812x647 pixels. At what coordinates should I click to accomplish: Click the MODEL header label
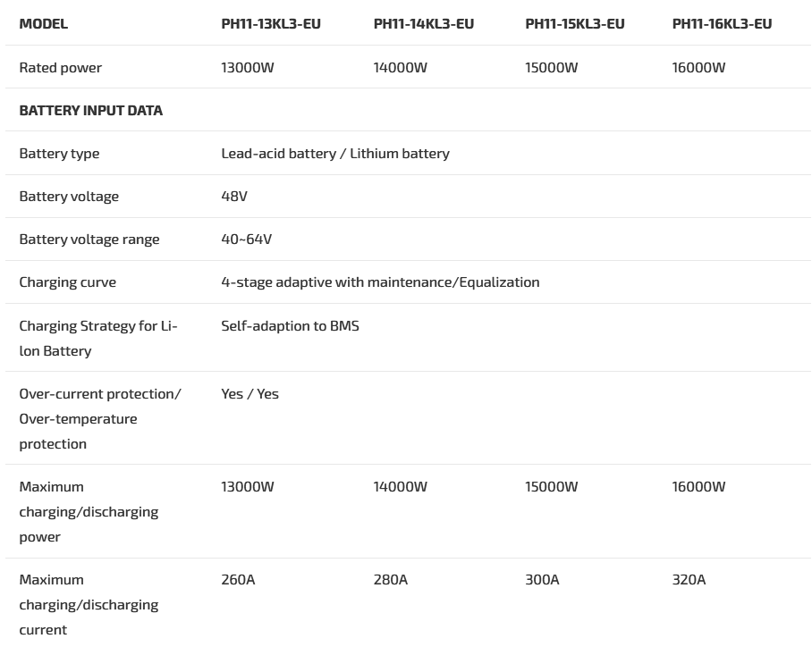point(43,24)
